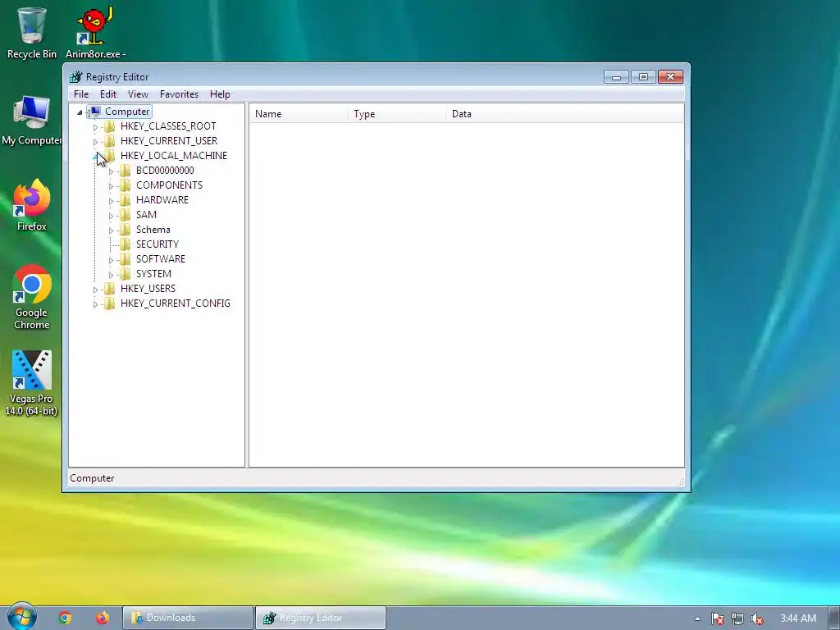
Task: Maximize the Registry Editor window
Action: point(643,77)
